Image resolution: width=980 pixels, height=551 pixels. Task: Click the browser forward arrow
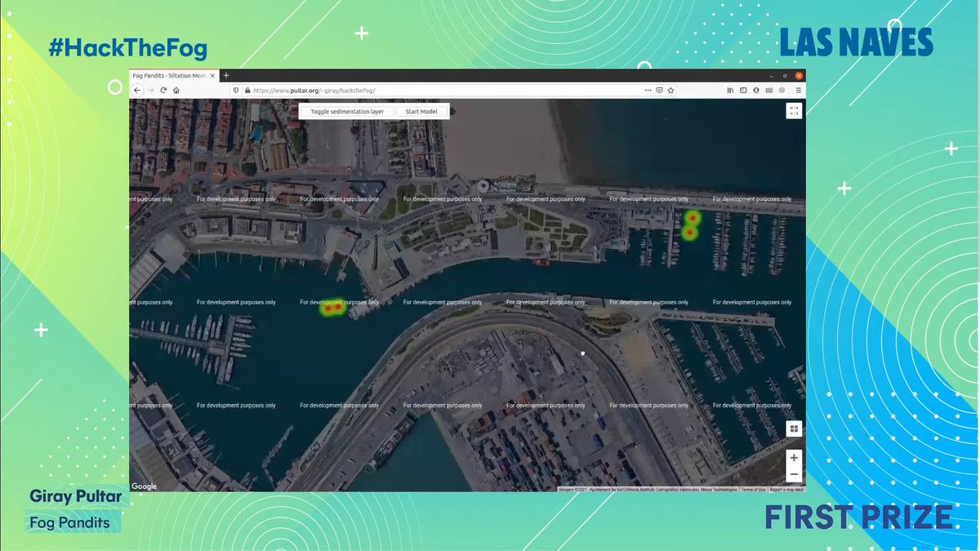149,90
